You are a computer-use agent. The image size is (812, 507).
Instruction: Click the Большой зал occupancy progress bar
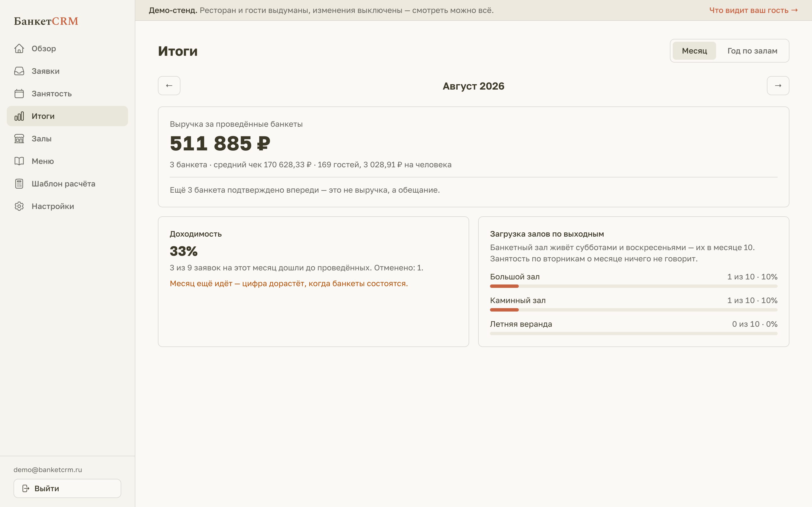634,286
